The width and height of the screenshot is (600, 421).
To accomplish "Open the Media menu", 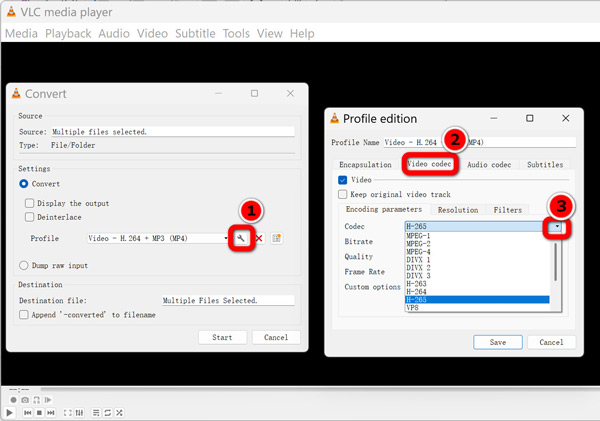I will tap(21, 34).
